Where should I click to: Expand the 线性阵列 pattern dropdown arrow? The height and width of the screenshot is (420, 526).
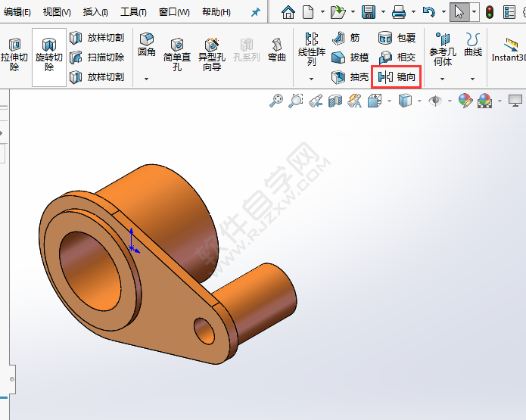pyautogui.click(x=311, y=79)
